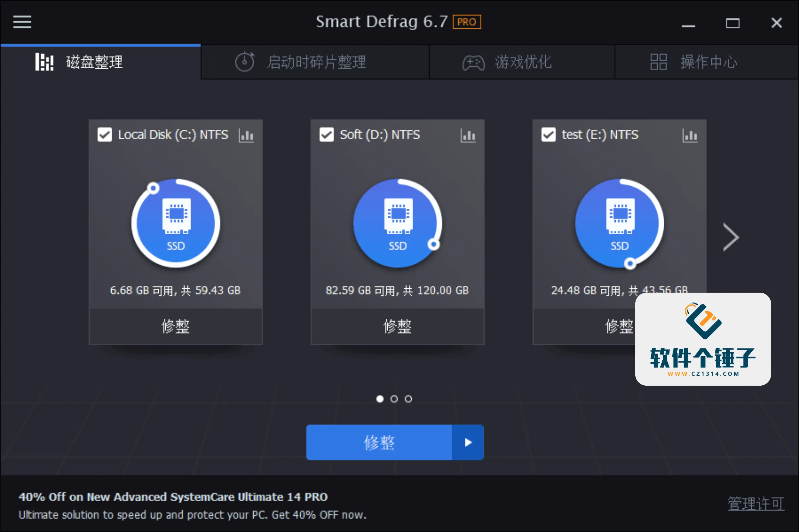This screenshot has width=799, height=532.
Task: Uncheck the Soft (D:) checkbox
Action: [x=327, y=135]
